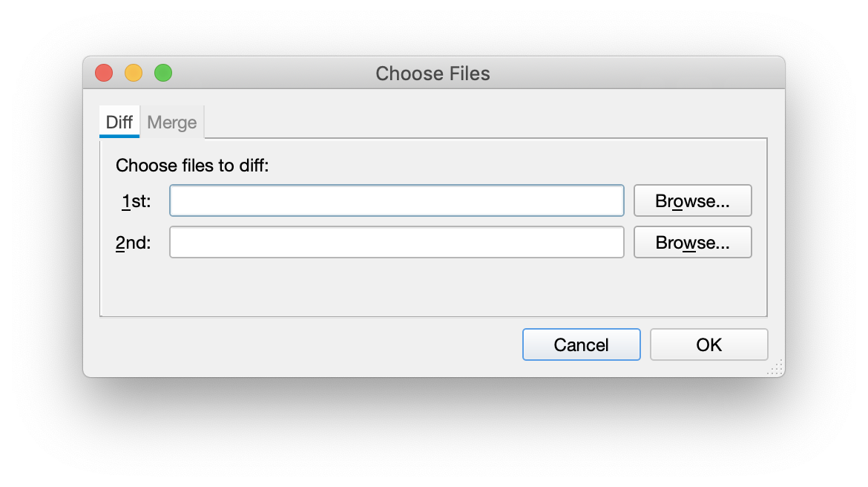Cancel the Choose Files dialog
The image size is (868, 487).
click(581, 344)
